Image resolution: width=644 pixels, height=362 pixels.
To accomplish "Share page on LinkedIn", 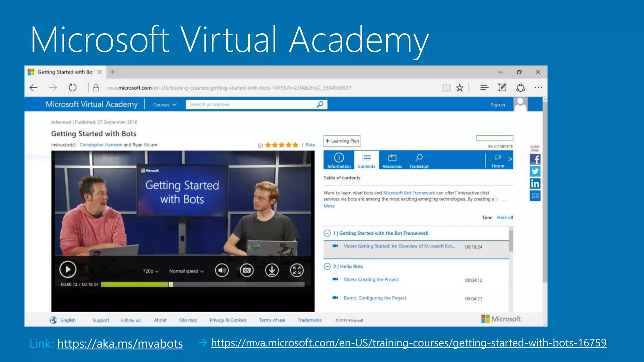I will pos(535,184).
